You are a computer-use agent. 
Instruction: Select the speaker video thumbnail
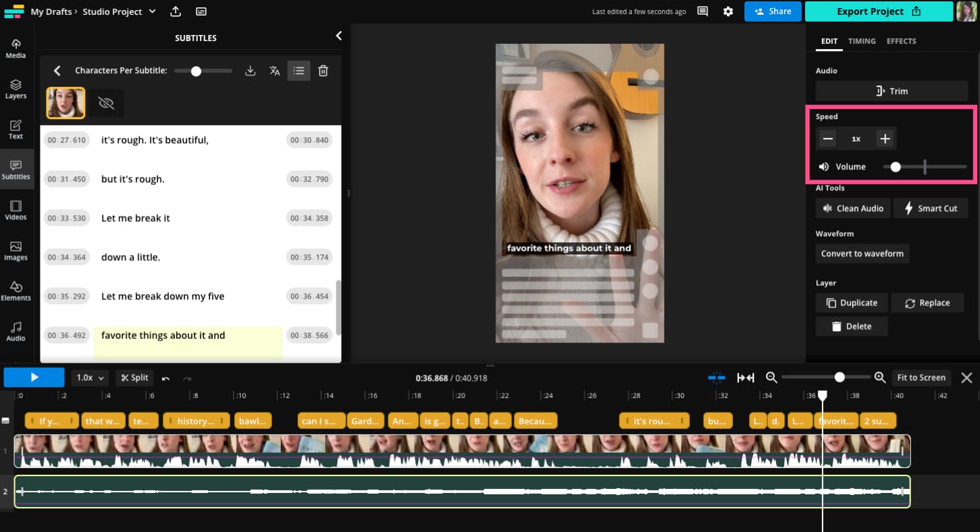click(x=66, y=103)
